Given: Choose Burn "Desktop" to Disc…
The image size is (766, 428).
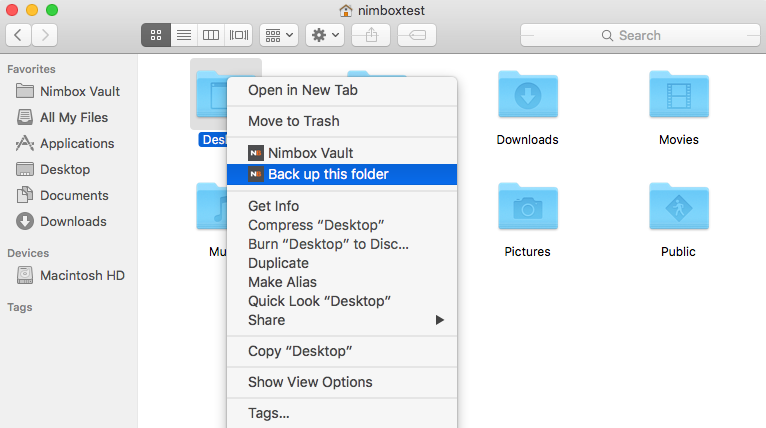Looking at the screenshot, I should [342, 244].
